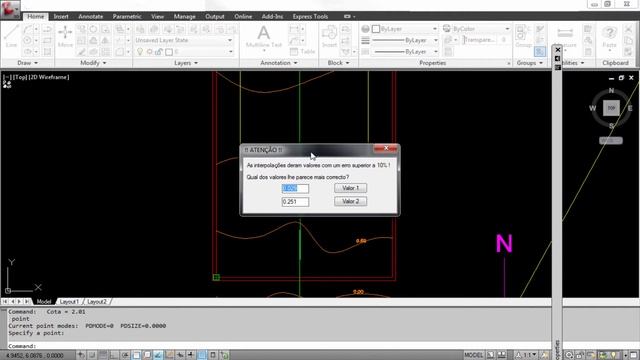Open the Manage ribbon tab
Viewport: 640px width, 360px height.
point(184,16)
